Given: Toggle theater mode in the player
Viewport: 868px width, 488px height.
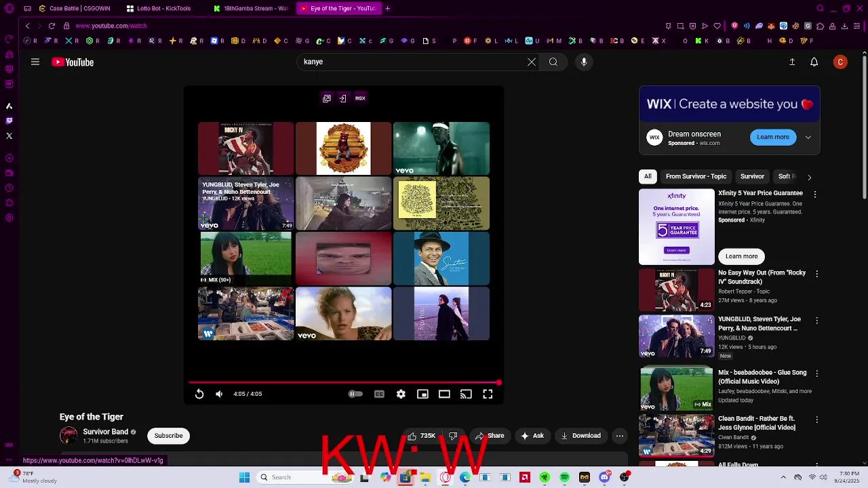Looking at the screenshot, I should [444, 394].
